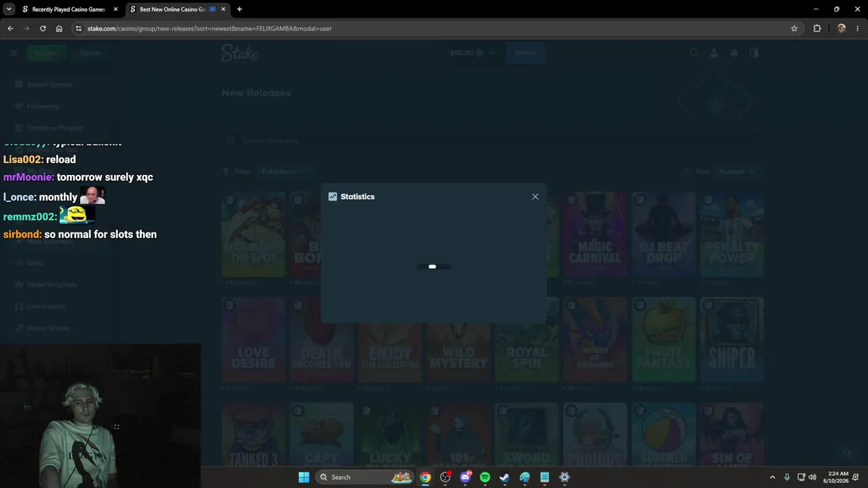This screenshot has width=868, height=488.
Task: Open volume control in system tray
Action: coord(812,477)
